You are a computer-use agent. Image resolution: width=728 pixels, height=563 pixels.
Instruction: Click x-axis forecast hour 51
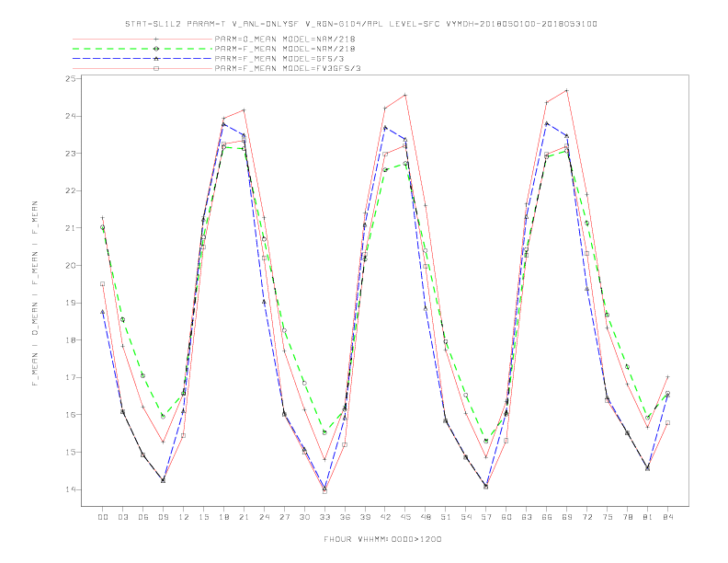coord(446,517)
